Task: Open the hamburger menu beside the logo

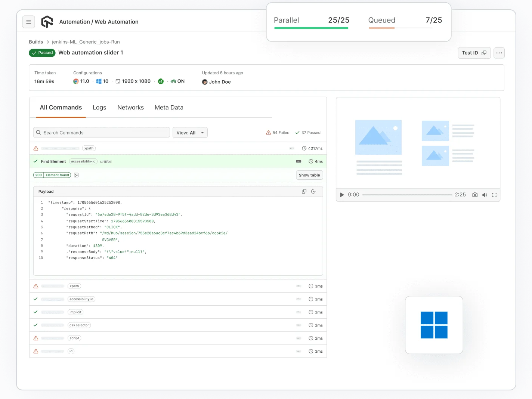Action: pyautogui.click(x=29, y=22)
